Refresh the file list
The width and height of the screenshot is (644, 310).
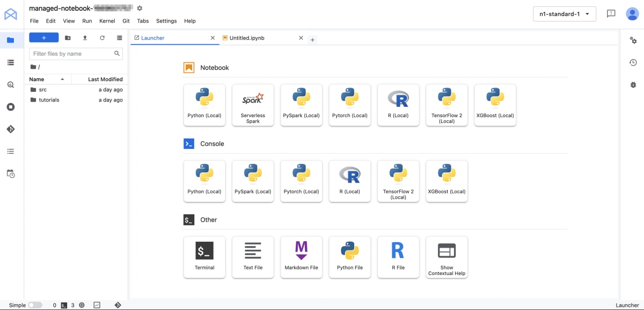click(102, 38)
